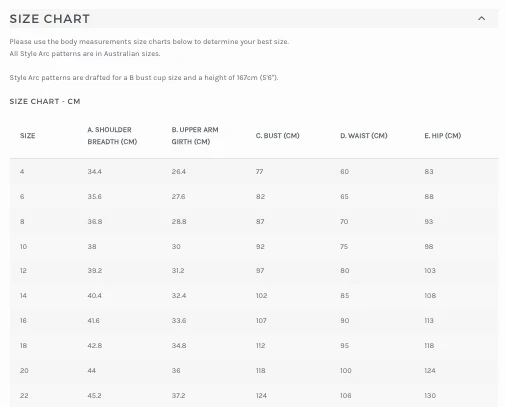Select the size 22 row label
This screenshot has height=407, width=505.
pos(24,396)
